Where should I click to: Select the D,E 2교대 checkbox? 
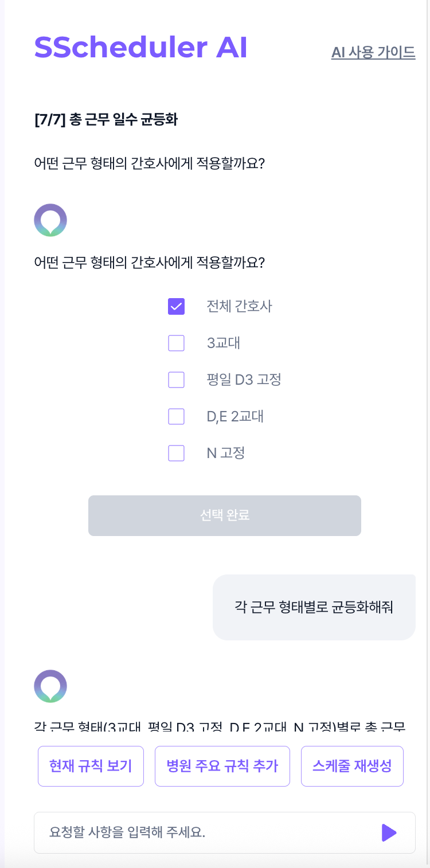tap(176, 417)
